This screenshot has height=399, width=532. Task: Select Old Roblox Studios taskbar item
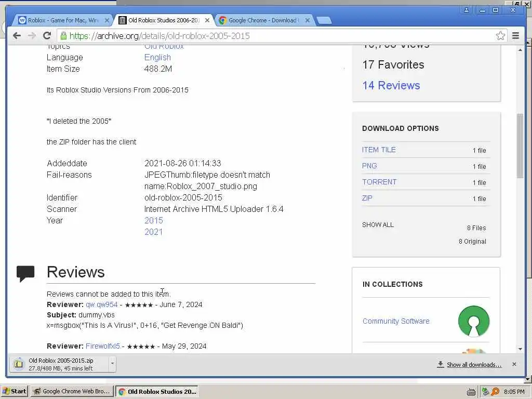[x=157, y=391]
